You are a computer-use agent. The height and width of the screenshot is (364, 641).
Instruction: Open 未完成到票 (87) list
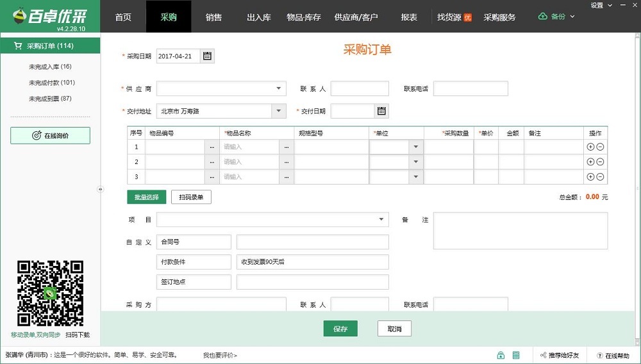(50, 99)
